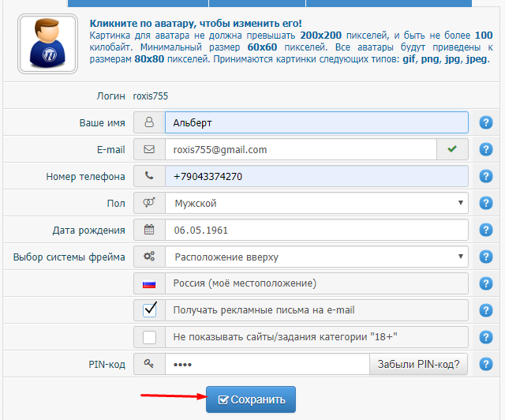Click the key icon beside PIN-код
505x420 pixels.
149,364
